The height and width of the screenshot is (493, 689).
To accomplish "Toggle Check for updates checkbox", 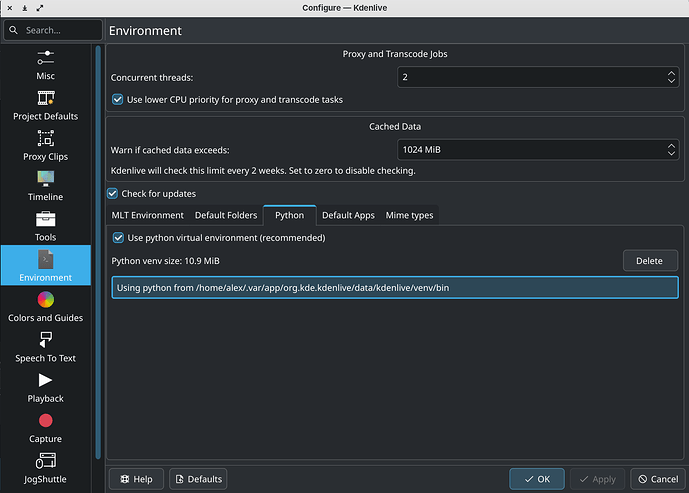I will click(112, 193).
